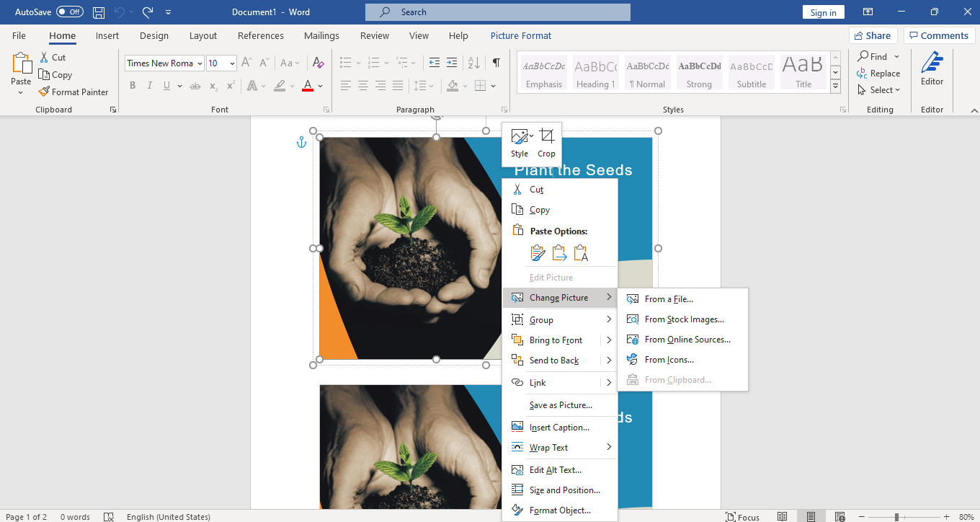Click the Share button
This screenshot has width=980, height=522.
(872, 35)
